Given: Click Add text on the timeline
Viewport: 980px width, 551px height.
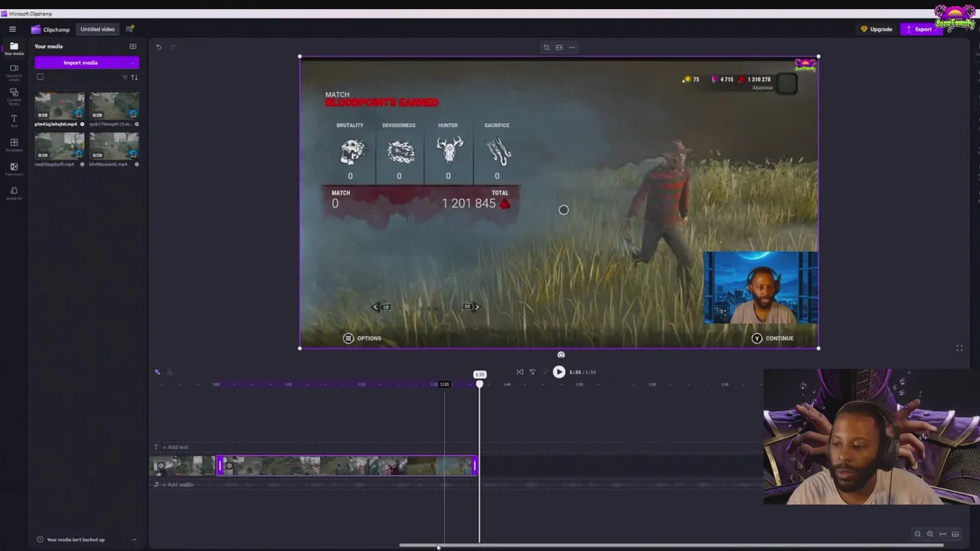Looking at the screenshot, I should click(175, 447).
